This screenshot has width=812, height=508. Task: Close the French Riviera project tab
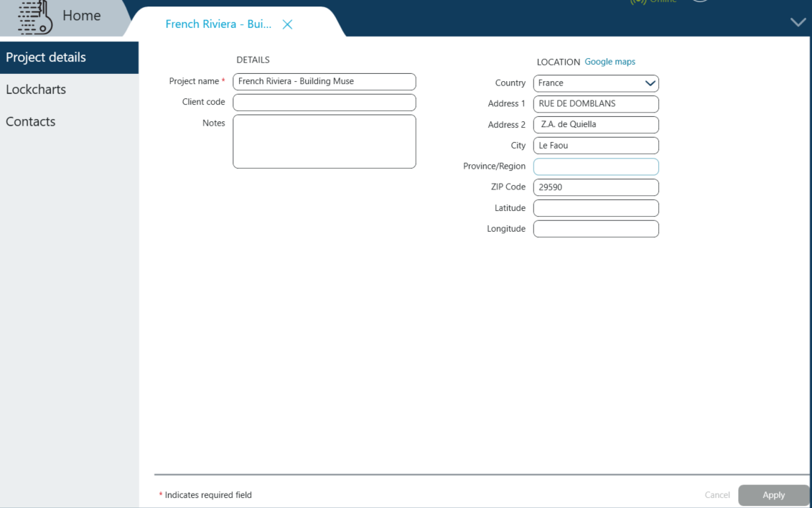pyautogui.click(x=287, y=24)
